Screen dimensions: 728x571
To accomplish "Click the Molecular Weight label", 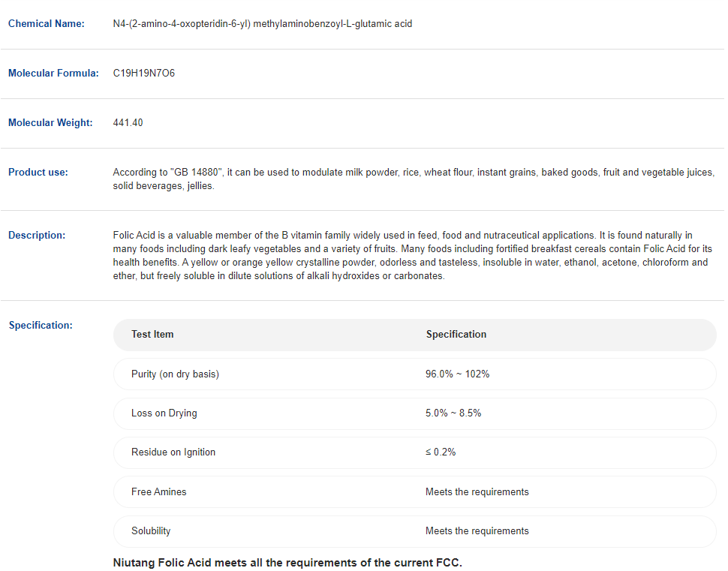I will click(50, 123).
